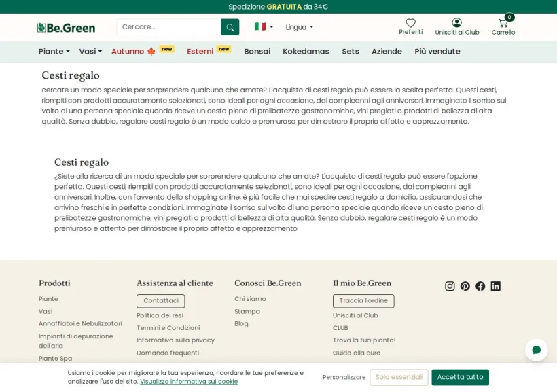Go to Kokedamas category

click(306, 51)
